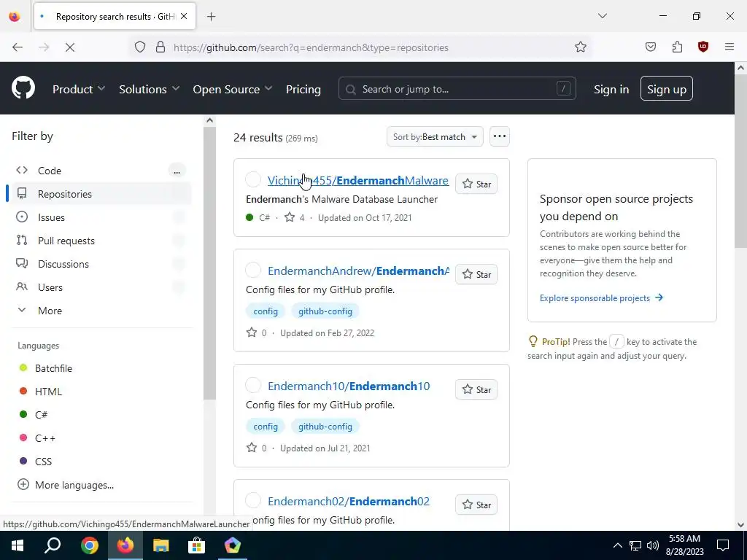
Task: Open the taskbar Search magnifier
Action: [53, 545]
